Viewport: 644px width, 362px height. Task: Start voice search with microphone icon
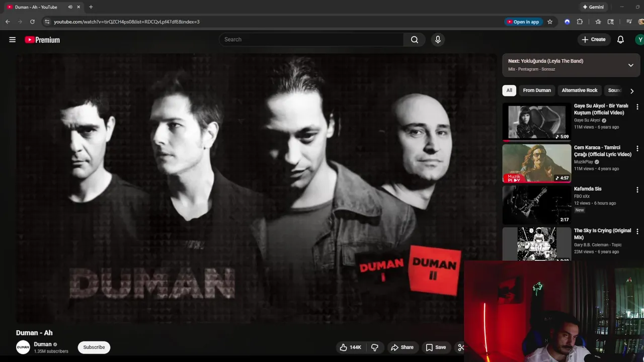(x=438, y=40)
